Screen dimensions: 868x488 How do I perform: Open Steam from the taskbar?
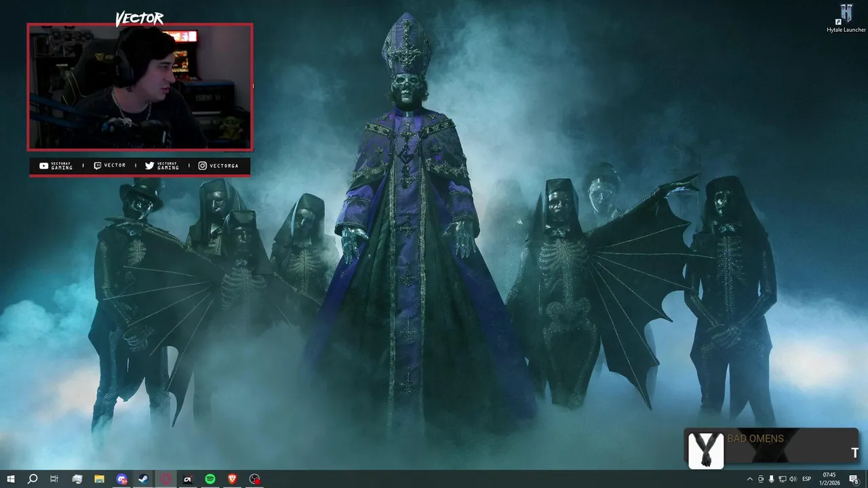coord(144,479)
